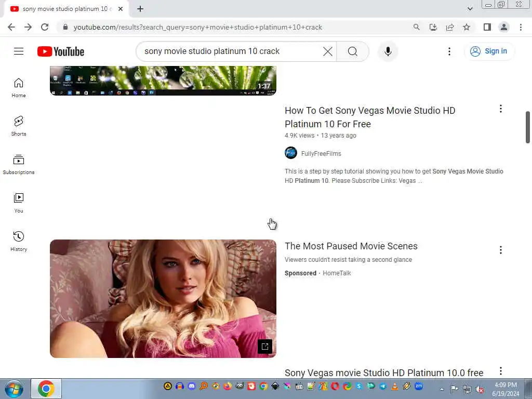Open more options for the FullyFreeFilms video
The width and height of the screenshot is (532, 399).
[500, 109]
